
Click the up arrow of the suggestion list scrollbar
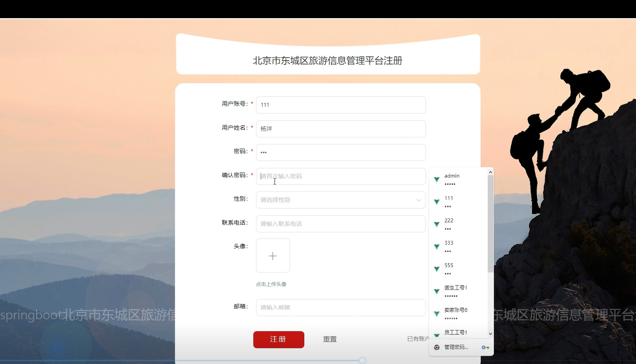[x=490, y=172]
